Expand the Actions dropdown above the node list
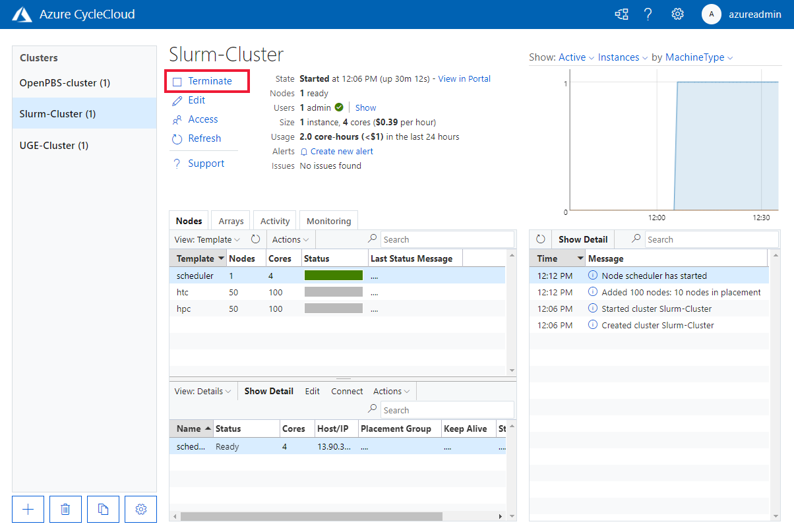The width and height of the screenshot is (794, 532). point(290,239)
